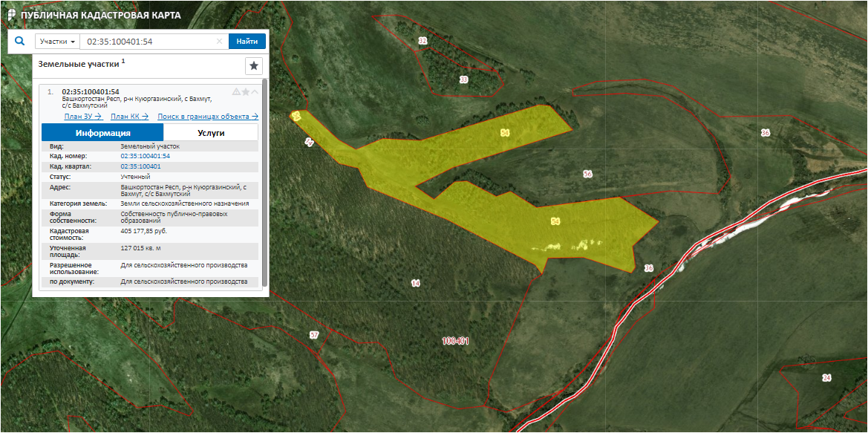The width and height of the screenshot is (868, 433).
Task: Switch to the Услуги tab
Action: (211, 133)
